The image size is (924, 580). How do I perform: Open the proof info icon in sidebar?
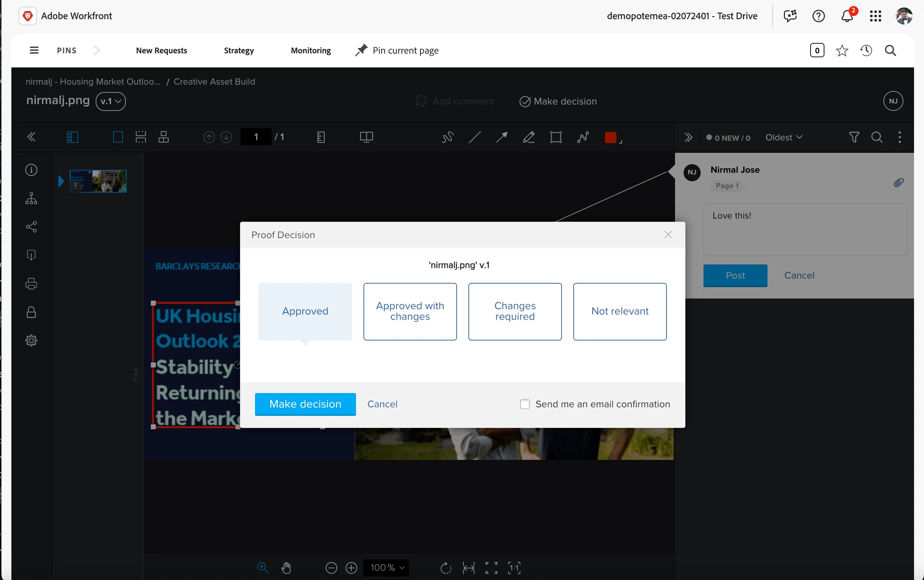[31, 170]
